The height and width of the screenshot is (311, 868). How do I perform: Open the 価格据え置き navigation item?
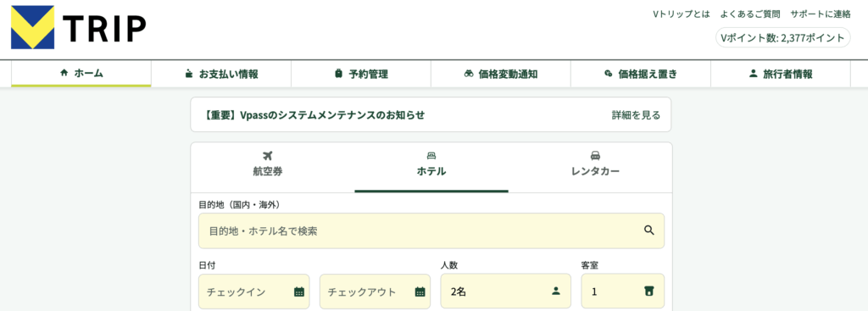pos(641,74)
